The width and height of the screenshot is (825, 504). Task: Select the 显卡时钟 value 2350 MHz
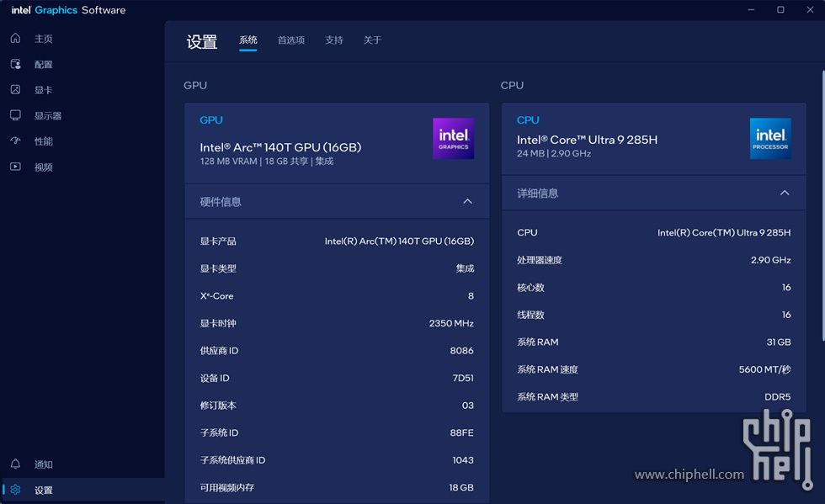[x=451, y=324]
